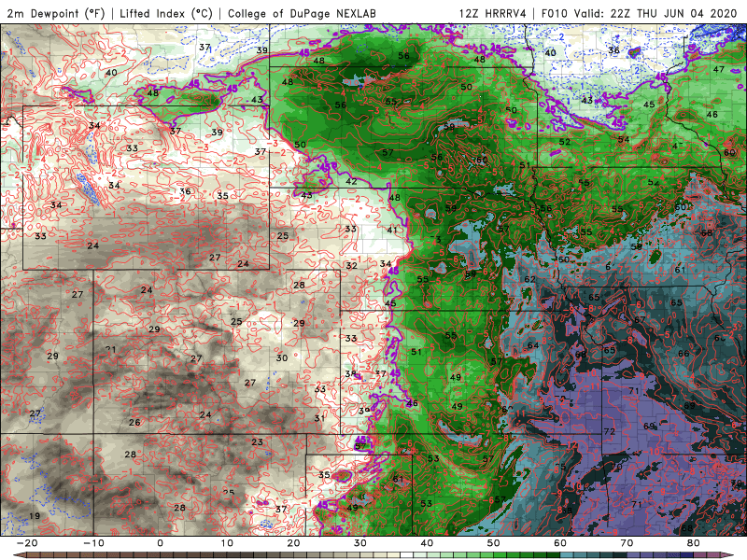Click the 20 label on the color scale
The width and height of the screenshot is (747, 560).
[x=293, y=543]
